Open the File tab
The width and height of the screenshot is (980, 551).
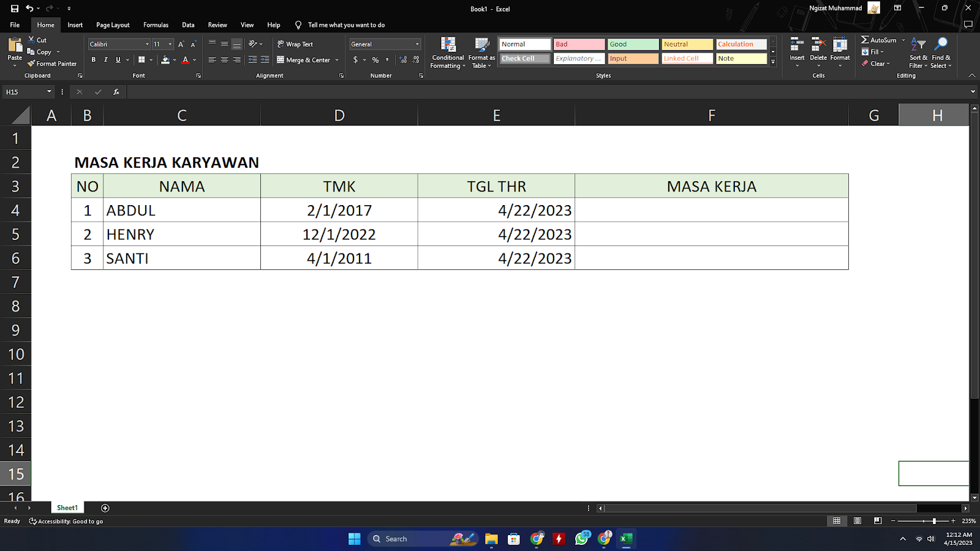[x=15, y=25]
